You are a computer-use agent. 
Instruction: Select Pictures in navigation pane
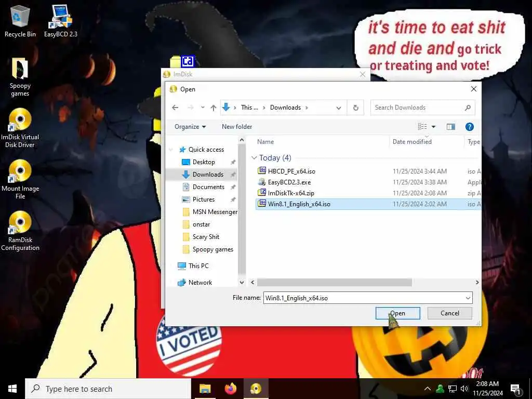coord(204,199)
